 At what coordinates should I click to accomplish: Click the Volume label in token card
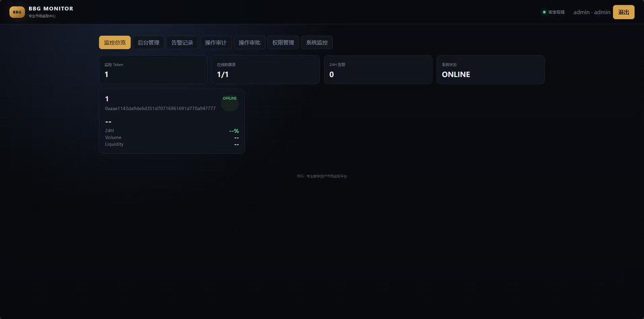click(x=113, y=137)
